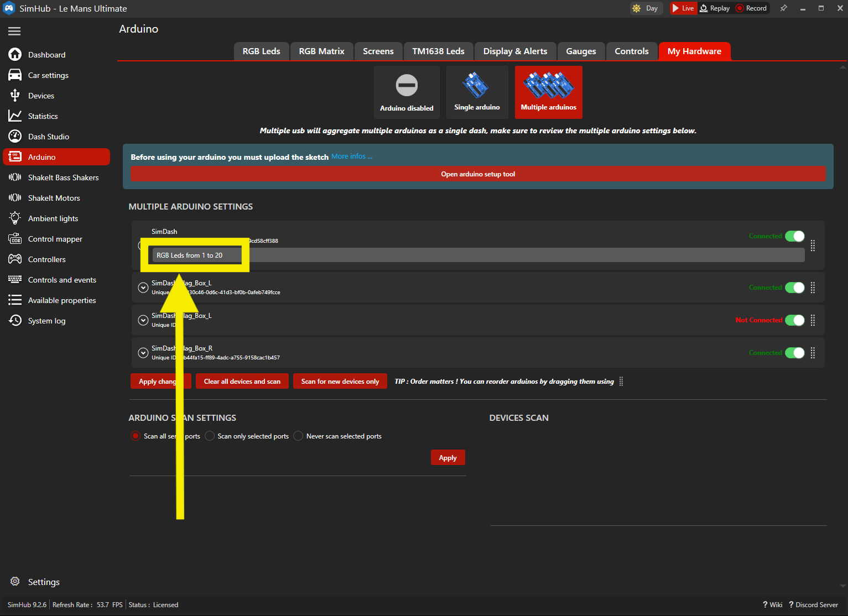Click the Arduino disabled tile
The height and width of the screenshot is (616, 848).
(407, 92)
